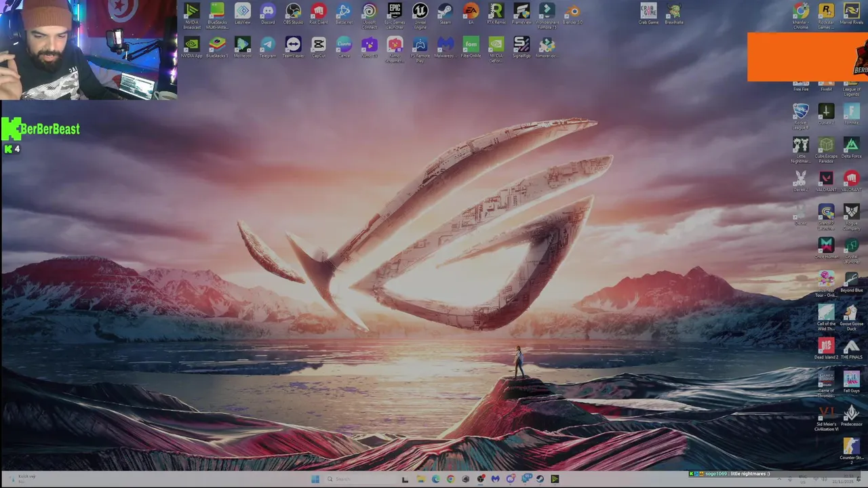Open the TeamViewer shortcut

point(293,47)
